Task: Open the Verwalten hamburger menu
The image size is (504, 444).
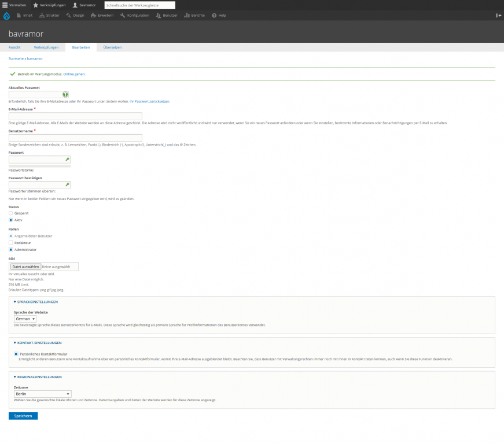Action: tap(14, 5)
